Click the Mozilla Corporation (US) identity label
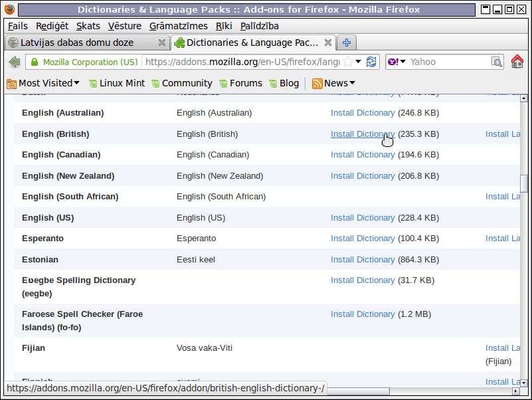Viewport: 532px width, 400px height. pyautogui.click(x=90, y=62)
